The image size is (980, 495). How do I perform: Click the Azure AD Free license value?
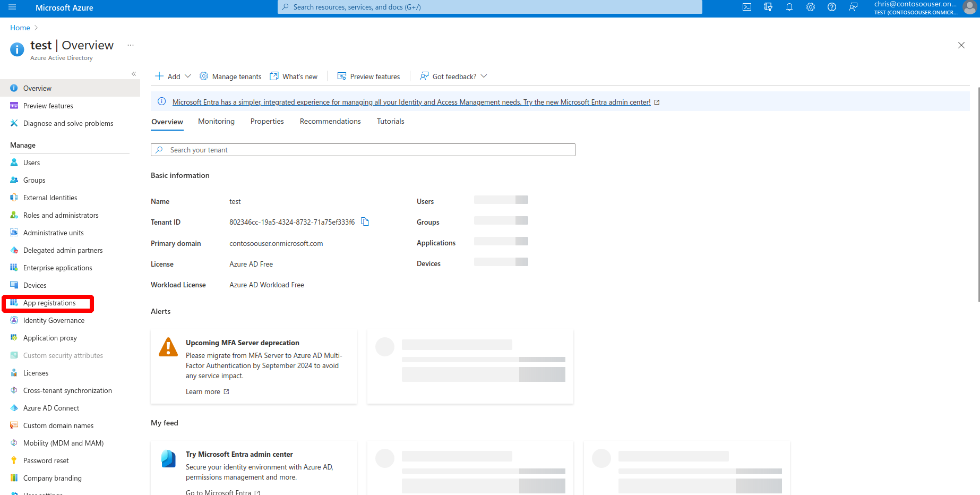tap(251, 264)
